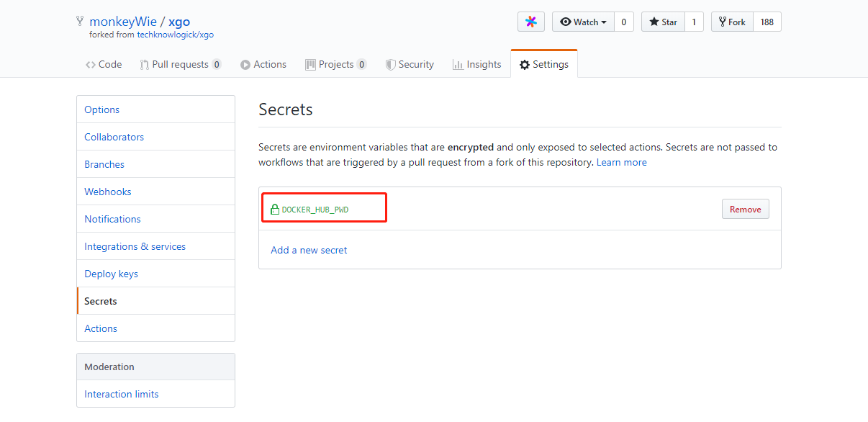
Task: Open Interaction limits under Moderation
Action: 121,394
